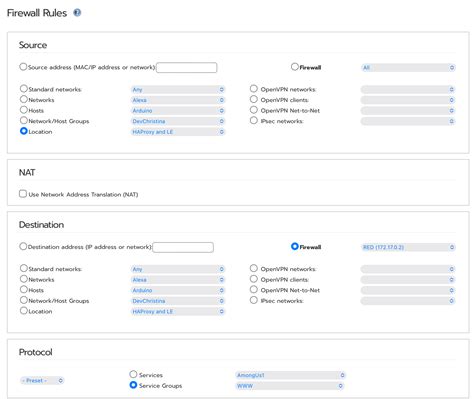Open Destination Network/Host Groups DevChristina dropdown
Screen dimensions: 474x399
(178, 301)
